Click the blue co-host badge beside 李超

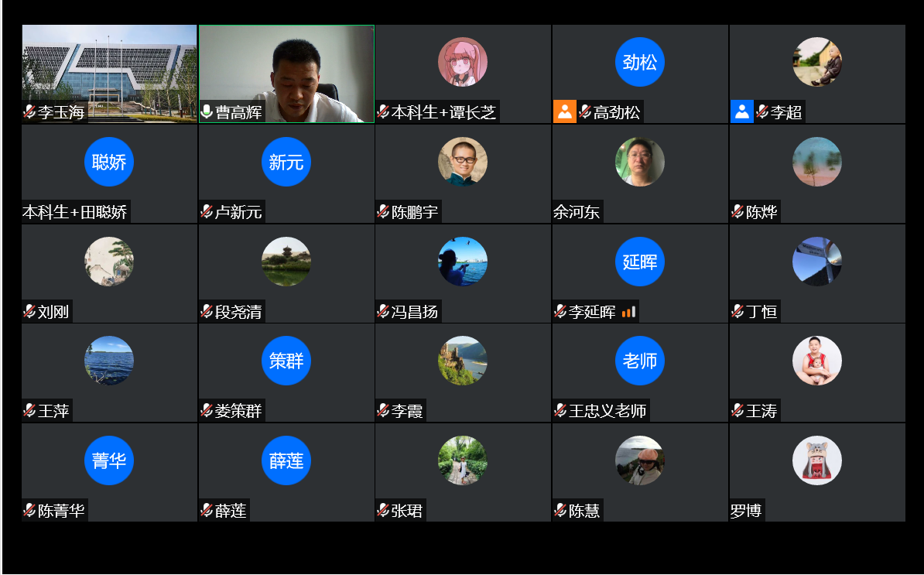(x=741, y=112)
